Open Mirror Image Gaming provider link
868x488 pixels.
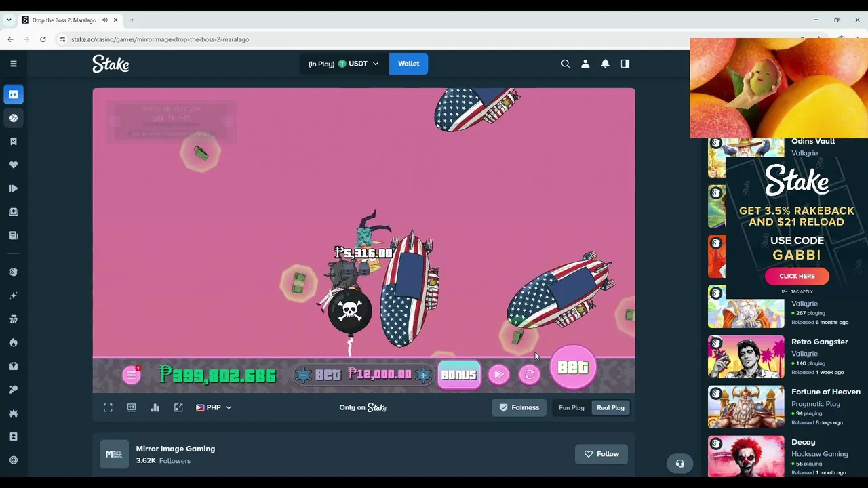(175, 449)
